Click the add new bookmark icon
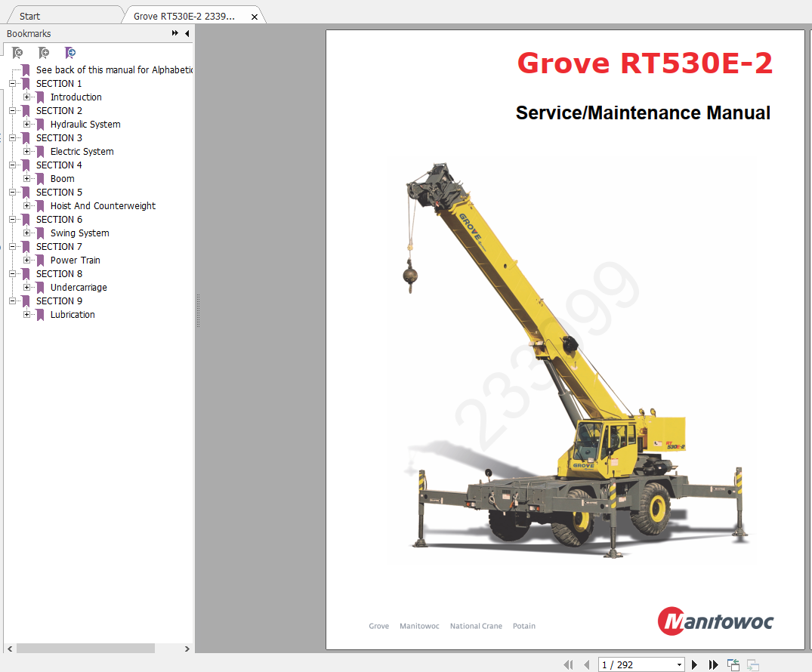 pos(44,53)
